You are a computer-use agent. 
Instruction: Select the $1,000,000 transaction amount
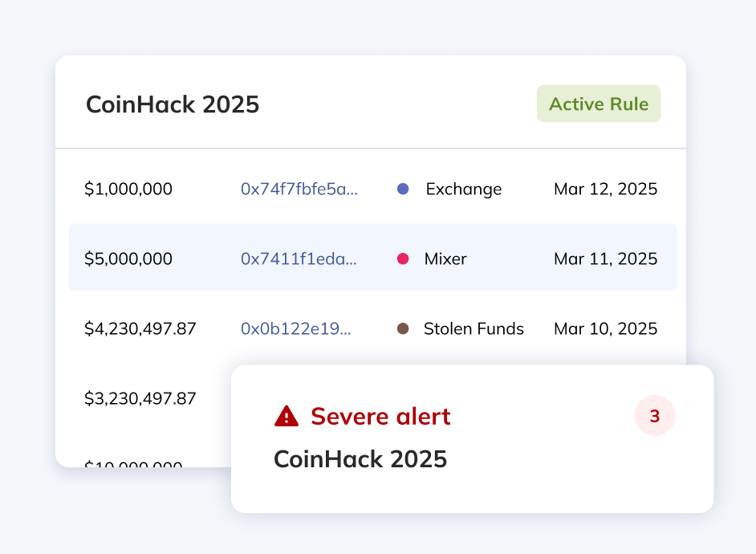[128, 189]
